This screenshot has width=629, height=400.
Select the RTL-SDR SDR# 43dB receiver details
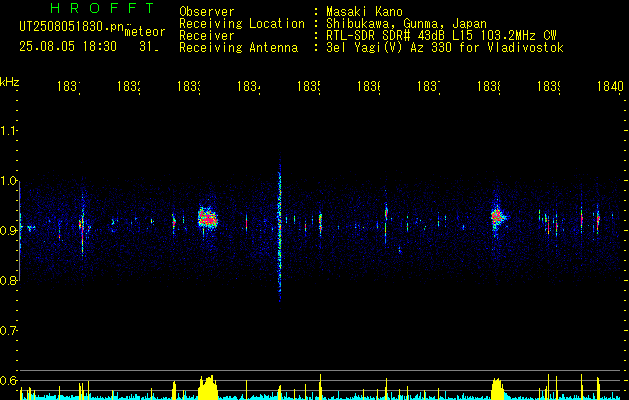tap(441, 36)
